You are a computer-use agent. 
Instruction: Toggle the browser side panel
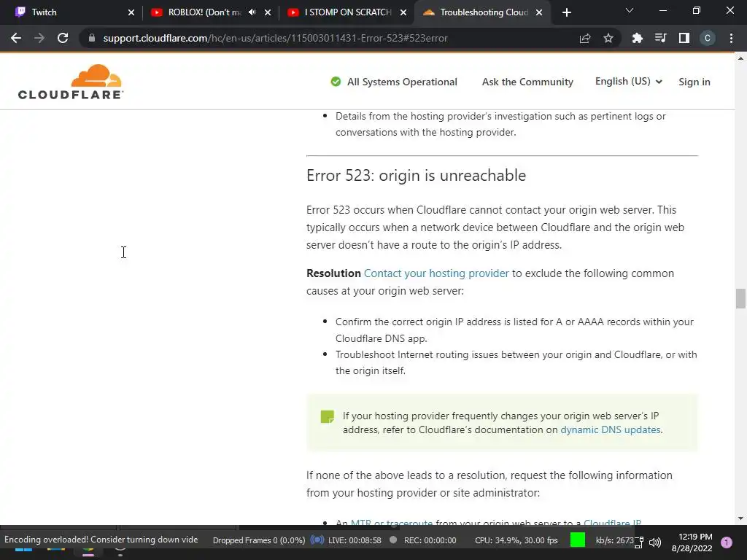pyautogui.click(x=684, y=38)
